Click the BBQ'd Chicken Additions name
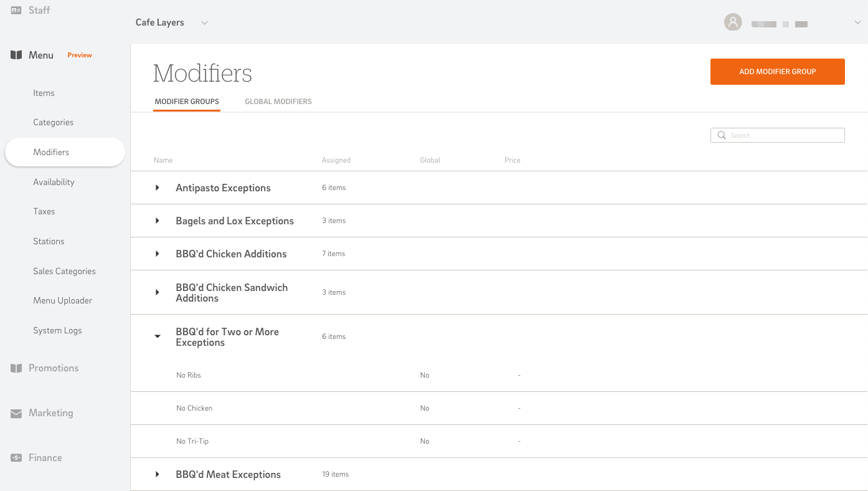 pos(231,254)
